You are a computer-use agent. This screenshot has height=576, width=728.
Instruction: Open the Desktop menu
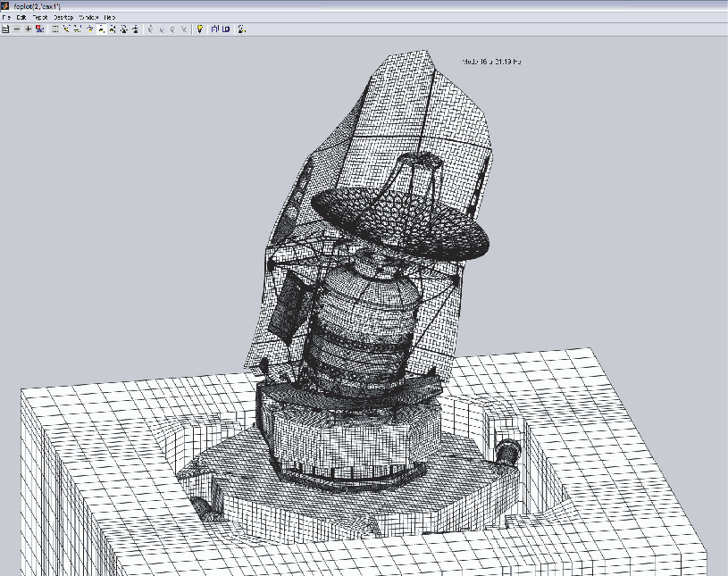pyautogui.click(x=63, y=17)
